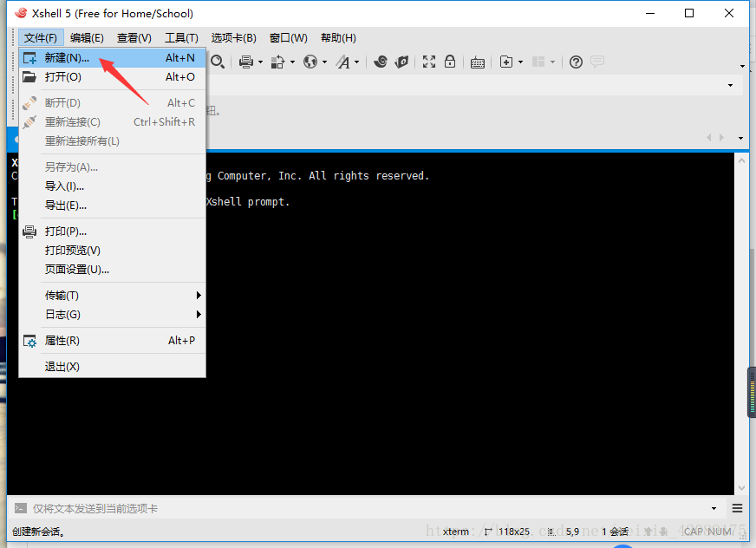Click the printer icon beside 打印(P)
Screen dimensions: 756x548
point(29,232)
